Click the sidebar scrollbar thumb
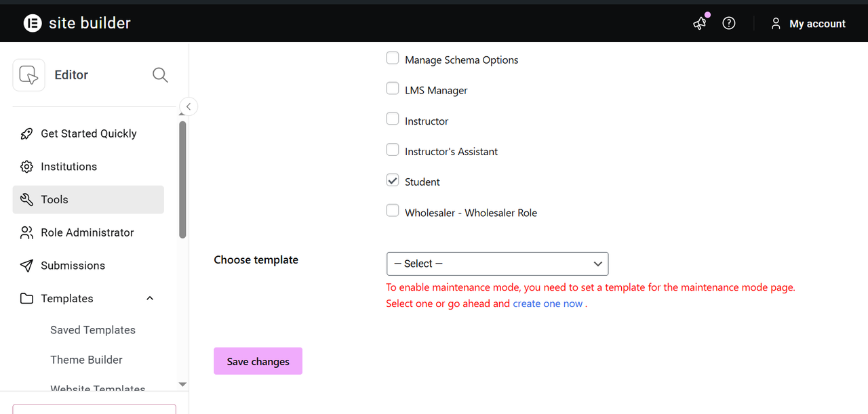 [x=182, y=180]
